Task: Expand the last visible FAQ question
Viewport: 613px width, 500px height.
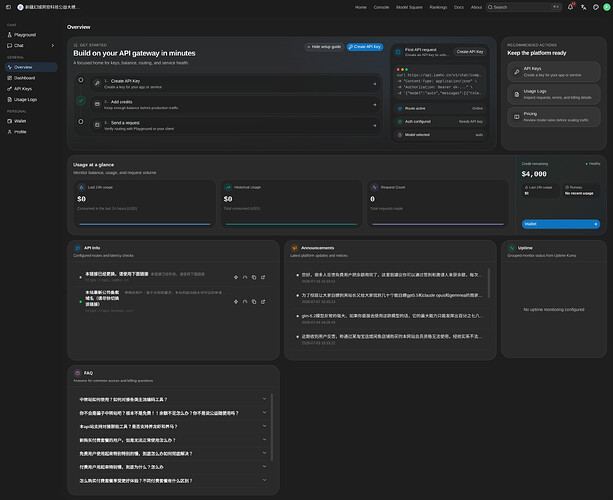Action: coord(172,480)
